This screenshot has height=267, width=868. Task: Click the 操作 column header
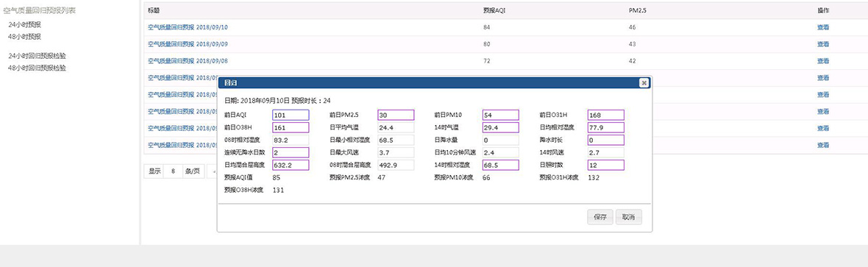pos(823,10)
